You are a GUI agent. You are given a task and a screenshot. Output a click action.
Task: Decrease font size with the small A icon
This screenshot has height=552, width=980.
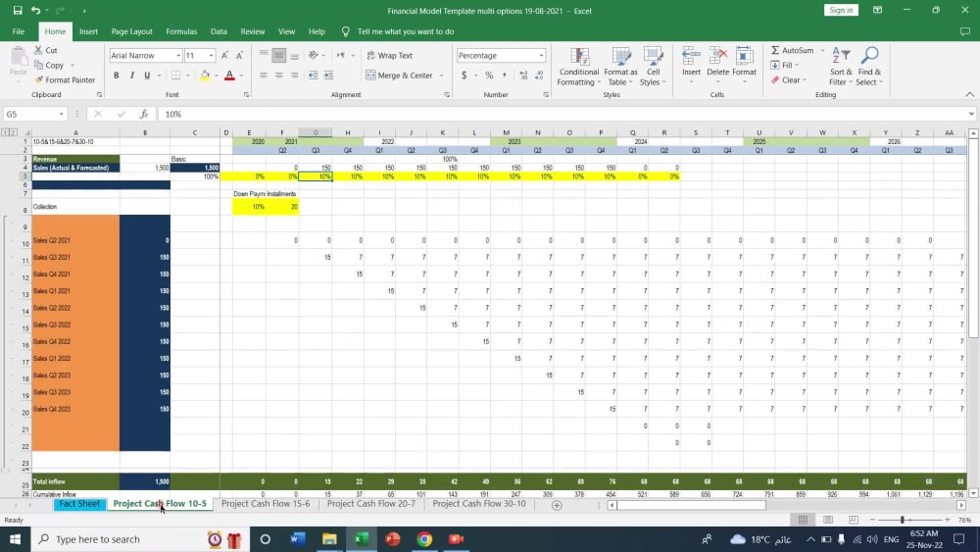point(239,56)
